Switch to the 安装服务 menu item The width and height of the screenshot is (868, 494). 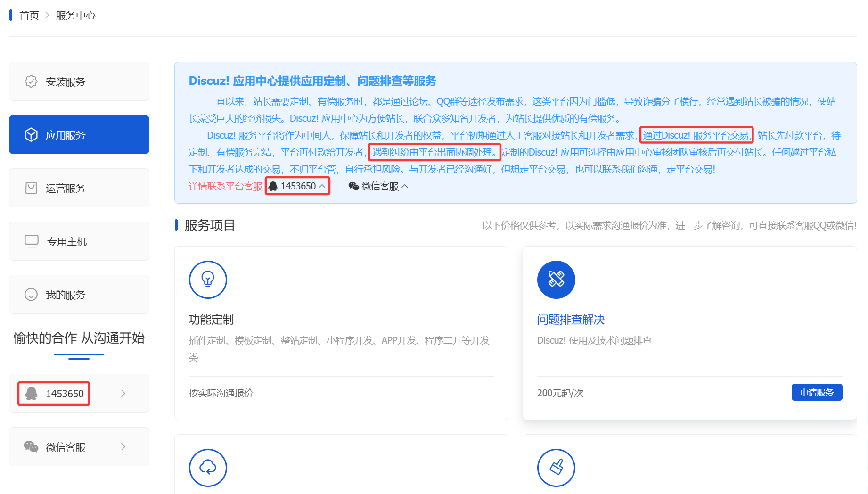coord(79,82)
